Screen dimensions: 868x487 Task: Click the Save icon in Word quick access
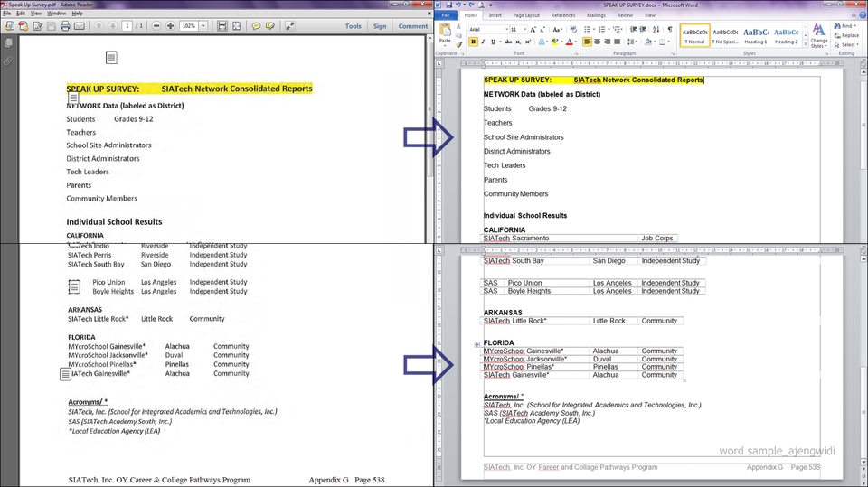coord(449,5)
